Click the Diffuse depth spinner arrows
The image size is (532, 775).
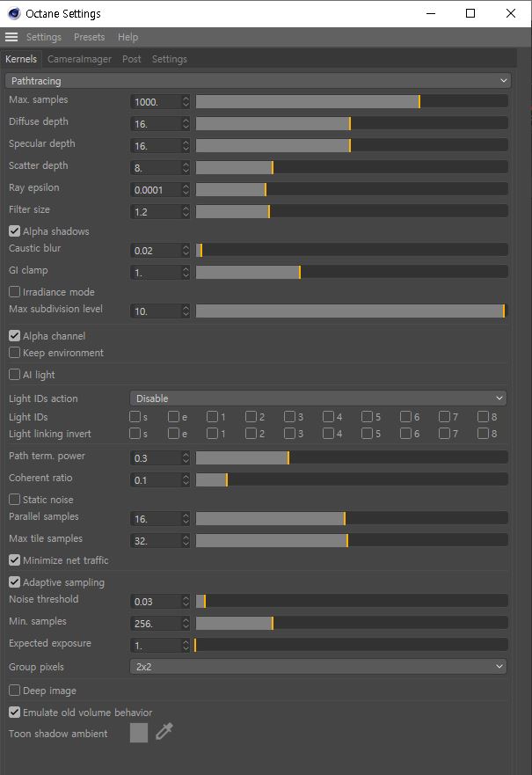coord(186,124)
